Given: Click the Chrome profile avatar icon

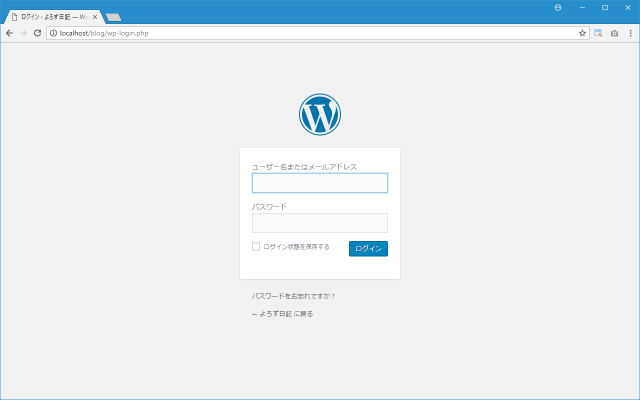Looking at the screenshot, I should pyautogui.click(x=558, y=8).
